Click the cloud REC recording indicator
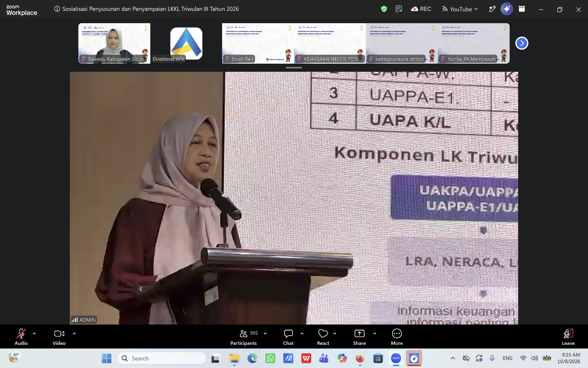The height and width of the screenshot is (368, 588). pos(421,9)
